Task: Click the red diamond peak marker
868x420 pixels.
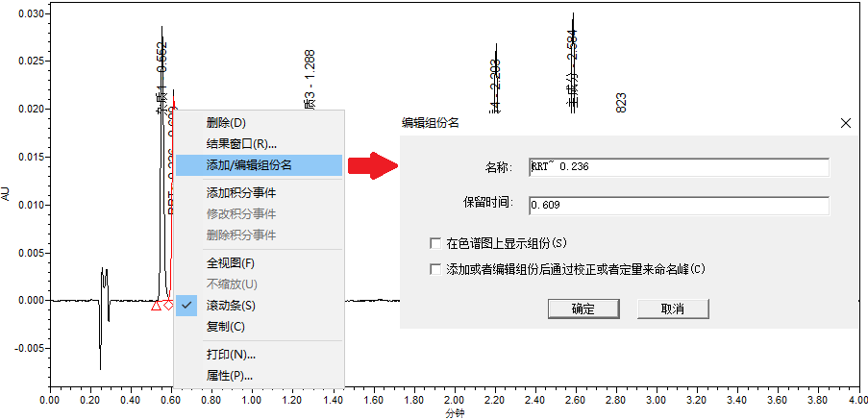Action: coord(168,305)
